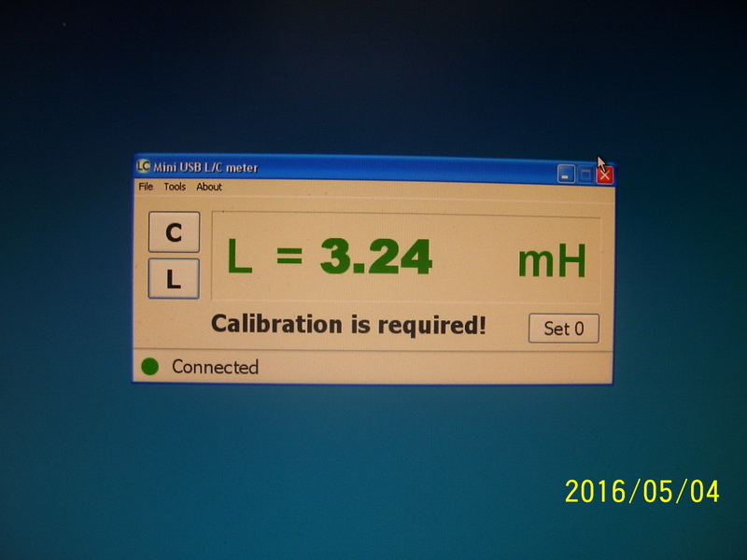Click the 'Connected' status text

pyautogui.click(x=216, y=367)
